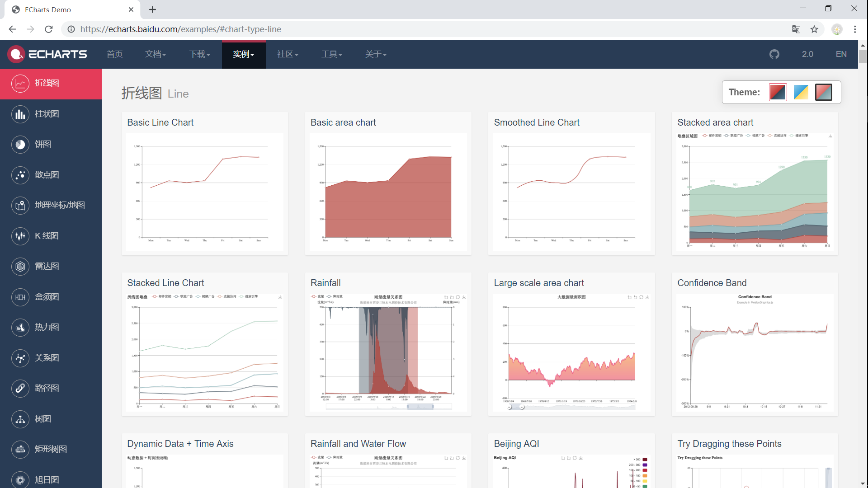This screenshot has width=868, height=488.
Task: Choose the blue-yellow theme swatch
Action: pos(801,92)
